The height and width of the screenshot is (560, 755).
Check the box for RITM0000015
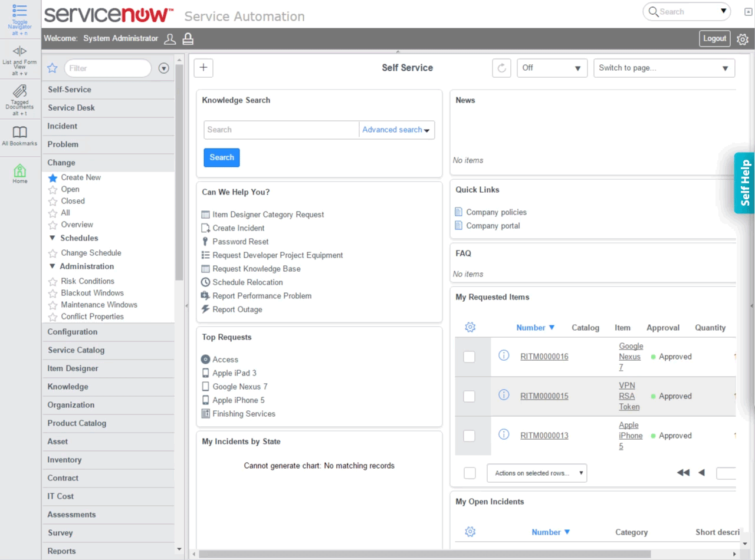click(470, 396)
